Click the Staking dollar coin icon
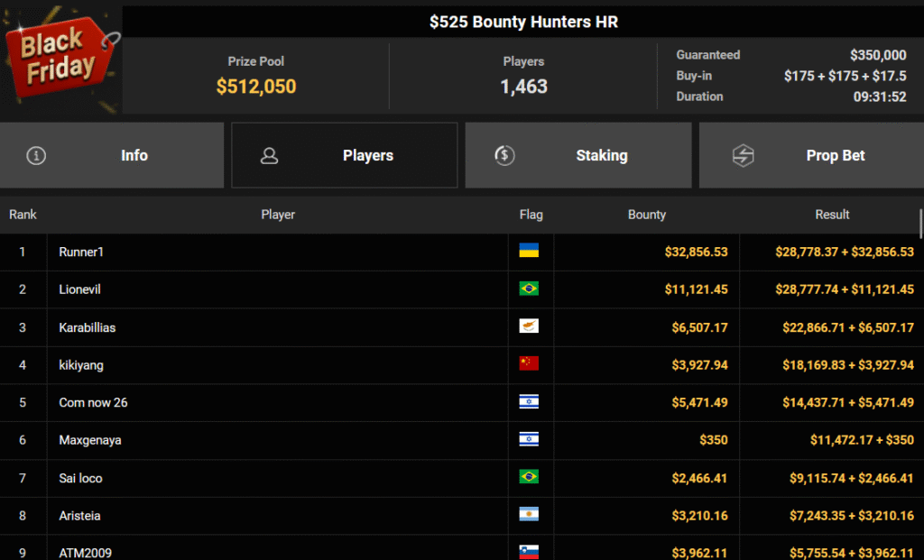The height and width of the screenshot is (560, 924). (504, 155)
